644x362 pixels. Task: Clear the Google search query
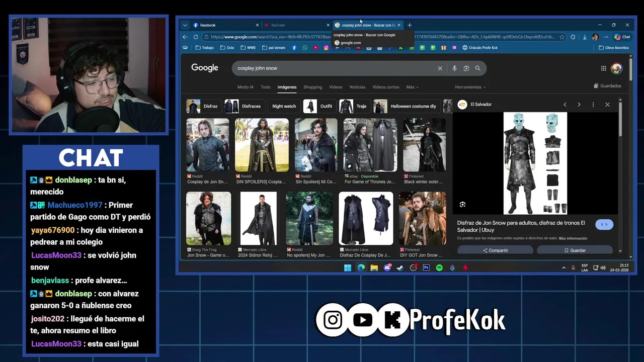tap(440, 68)
